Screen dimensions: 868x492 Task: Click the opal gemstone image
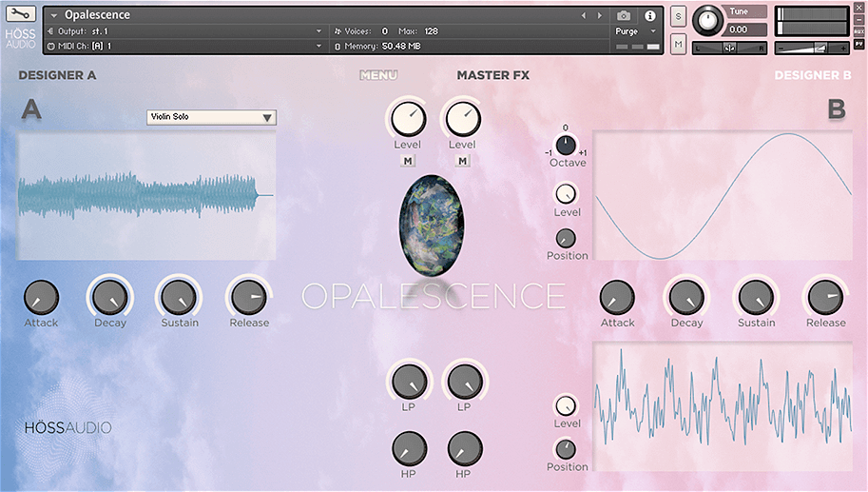pos(432,225)
